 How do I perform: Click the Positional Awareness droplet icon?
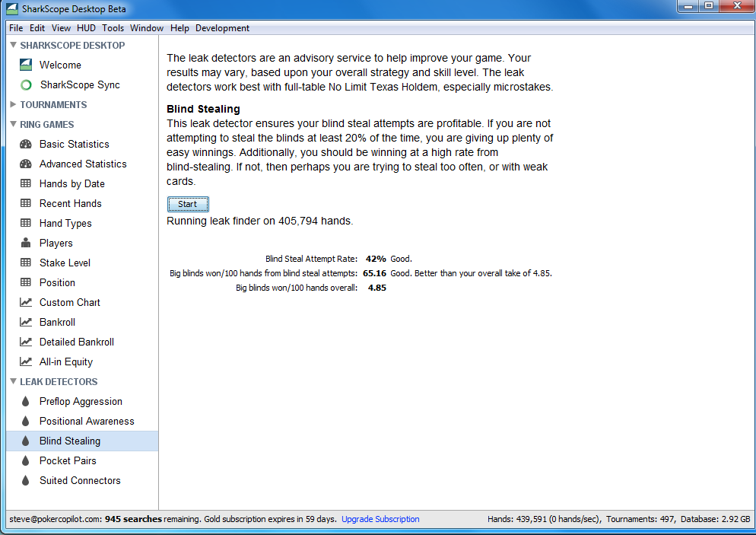[x=26, y=421]
